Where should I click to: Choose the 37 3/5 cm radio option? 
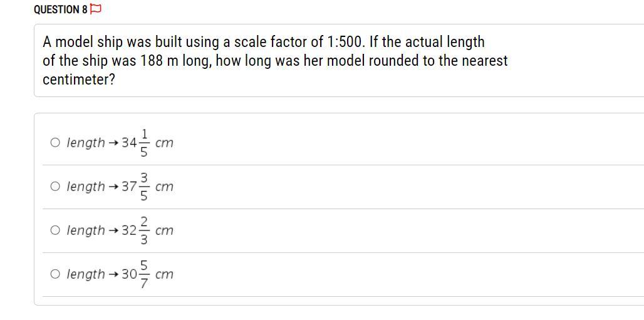tap(55, 187)
